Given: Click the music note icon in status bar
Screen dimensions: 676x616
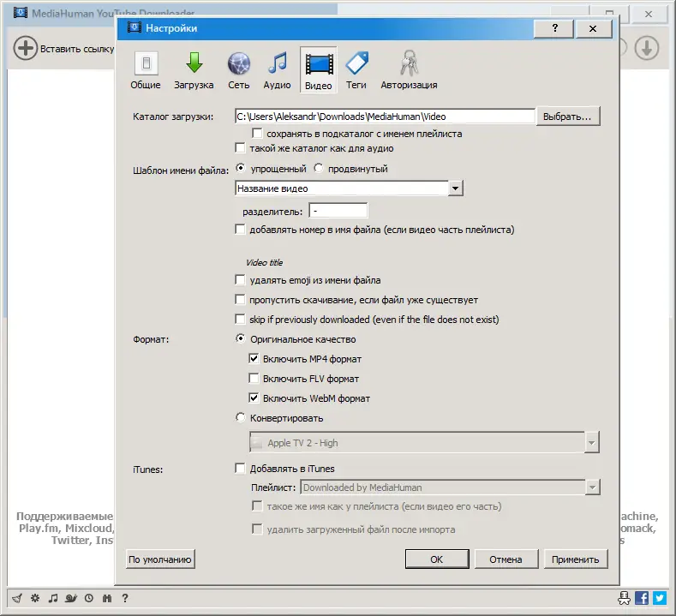Looking at the screenshot, I should (53, 598).
